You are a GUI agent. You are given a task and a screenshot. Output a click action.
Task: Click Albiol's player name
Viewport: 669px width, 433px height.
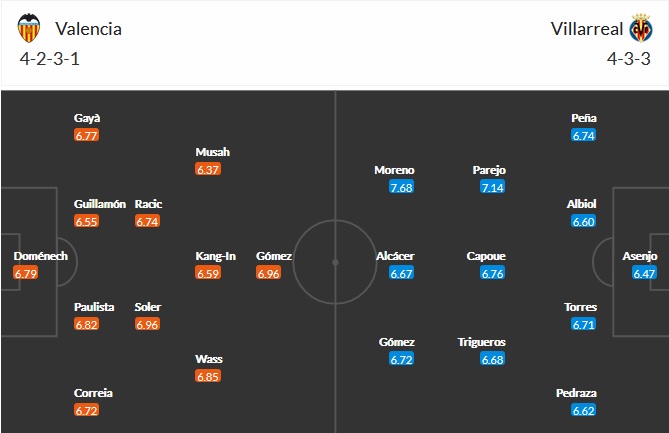coord(584,204)
